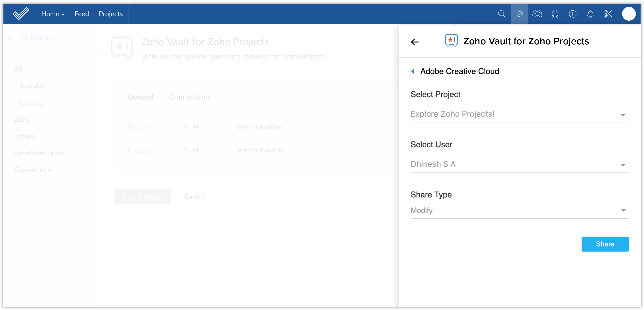Open Developer Space in sidebar
The image size is (644, 310).
pos(39,153)
